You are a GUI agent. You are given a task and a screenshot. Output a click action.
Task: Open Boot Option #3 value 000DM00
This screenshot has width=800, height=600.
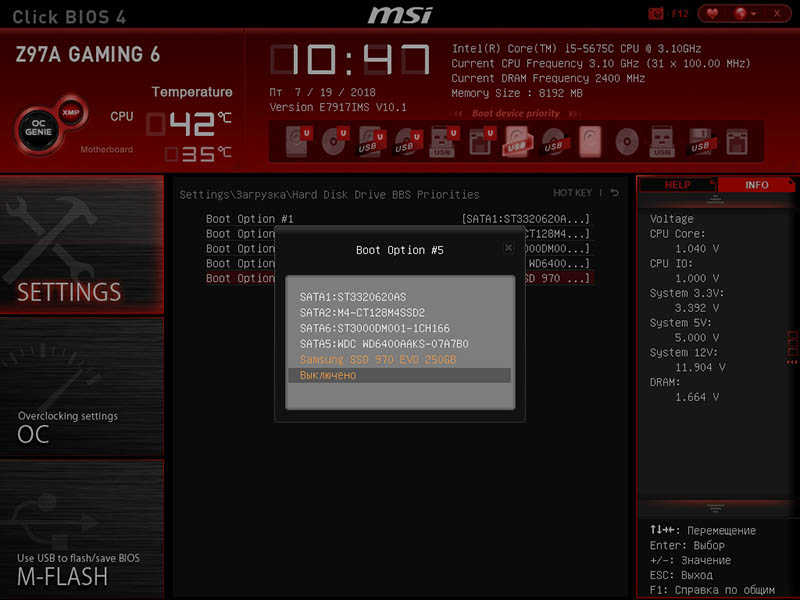pyautogui.click(x=557, y=248)
